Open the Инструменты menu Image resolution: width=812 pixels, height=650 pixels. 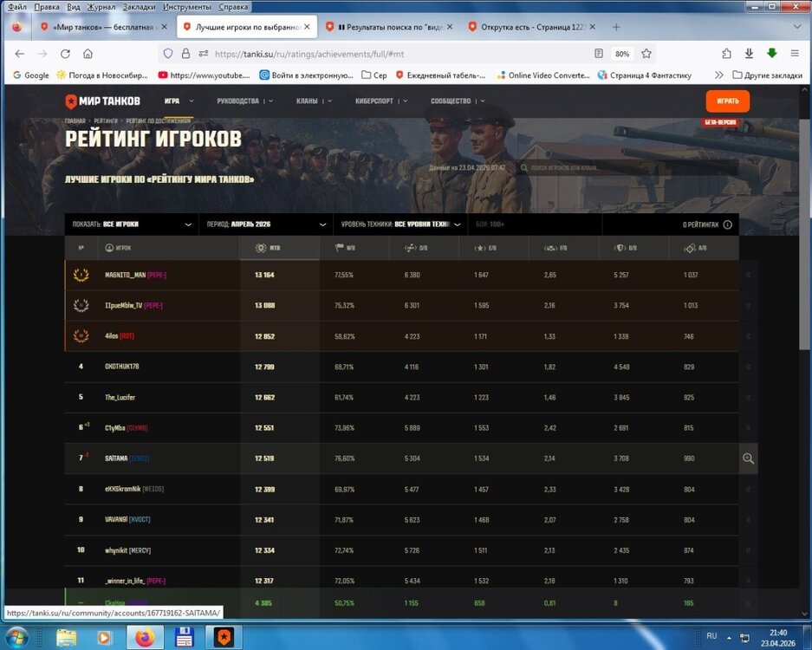[187, 7]
